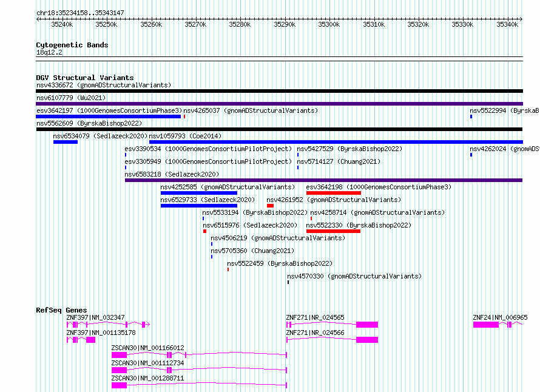Click the red bar under nsv5522330
Image resolution: width=540 pixels, height=392 pixels.
pyautogui.click(x=333, y=231)
